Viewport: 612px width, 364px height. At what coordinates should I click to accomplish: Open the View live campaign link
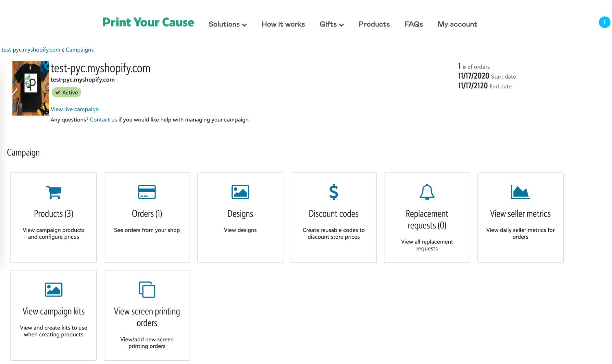(75, 109)
